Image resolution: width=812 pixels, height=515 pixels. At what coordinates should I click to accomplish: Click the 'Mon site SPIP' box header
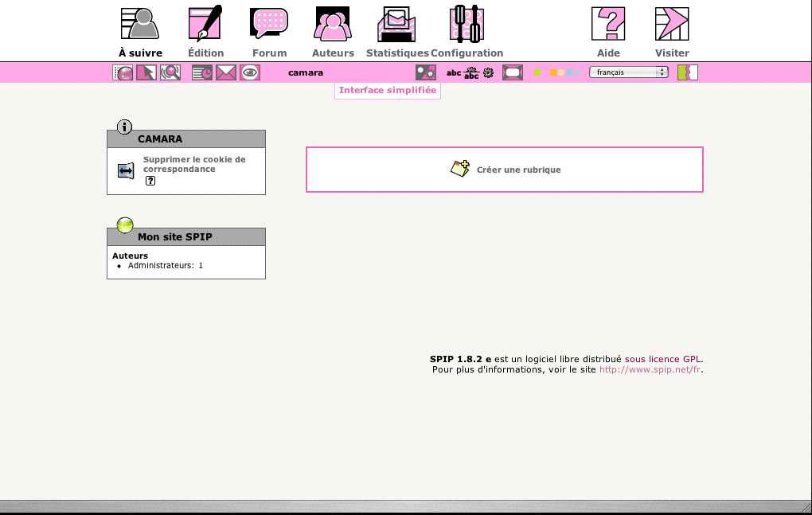[x=186, y=237]
